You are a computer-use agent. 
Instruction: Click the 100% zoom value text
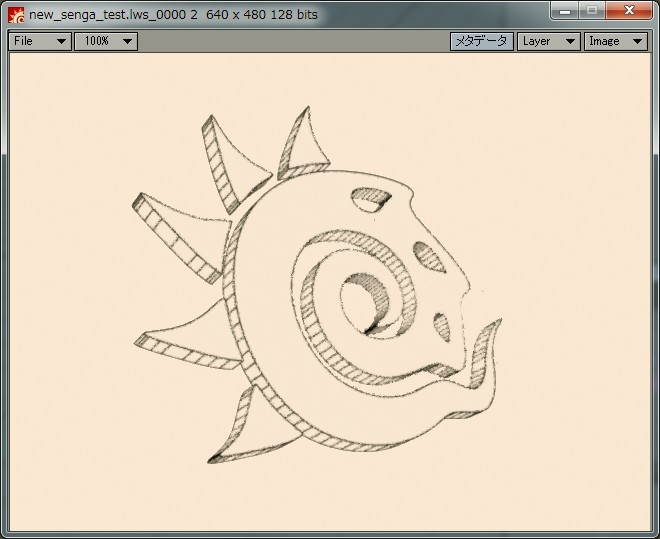(x=96, y=41)
